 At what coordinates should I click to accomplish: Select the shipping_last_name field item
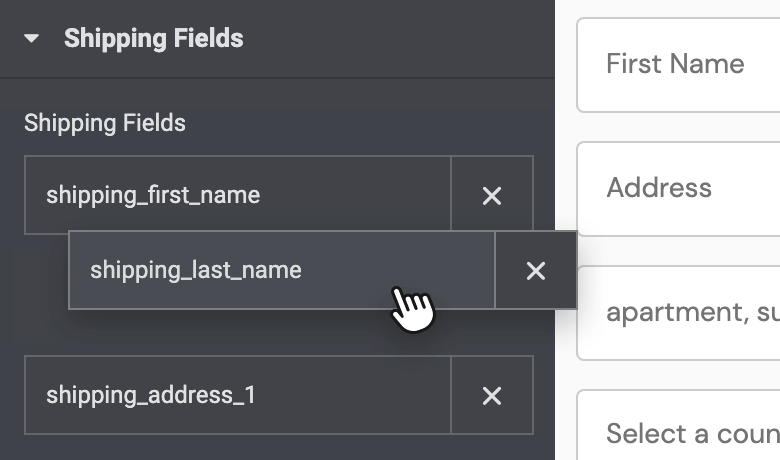point(282,271)
